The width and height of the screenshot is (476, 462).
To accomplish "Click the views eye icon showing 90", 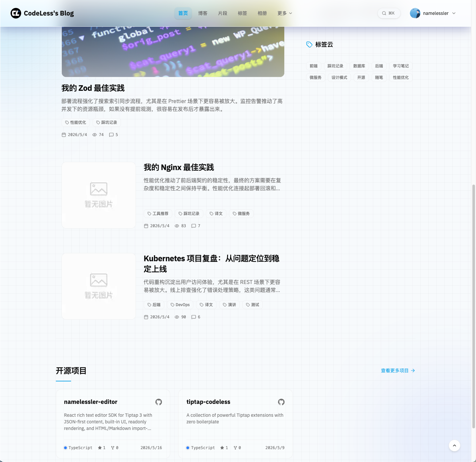I will point(177,317).
